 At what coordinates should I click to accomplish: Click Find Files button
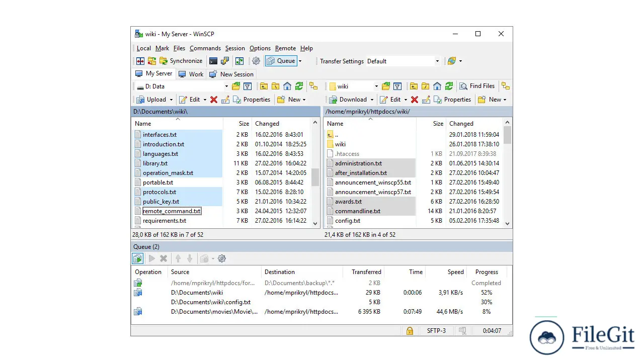477,86
